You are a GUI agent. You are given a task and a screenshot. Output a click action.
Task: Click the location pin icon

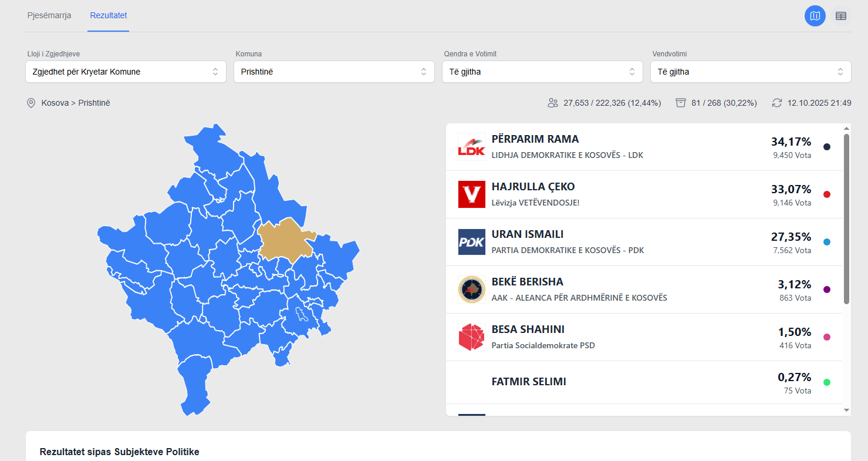tap(31, 103)
